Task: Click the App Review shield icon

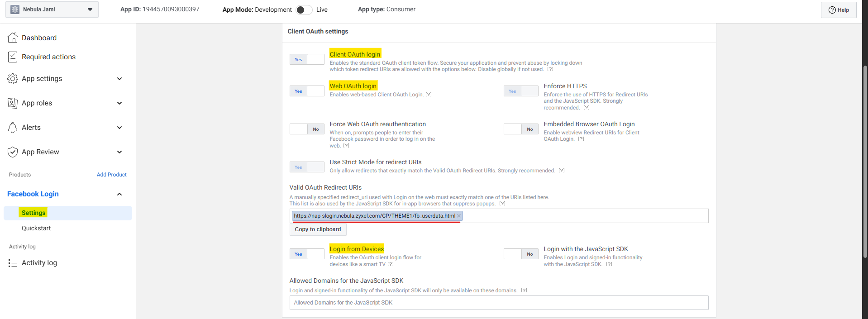Action: [x=13, y=152]
